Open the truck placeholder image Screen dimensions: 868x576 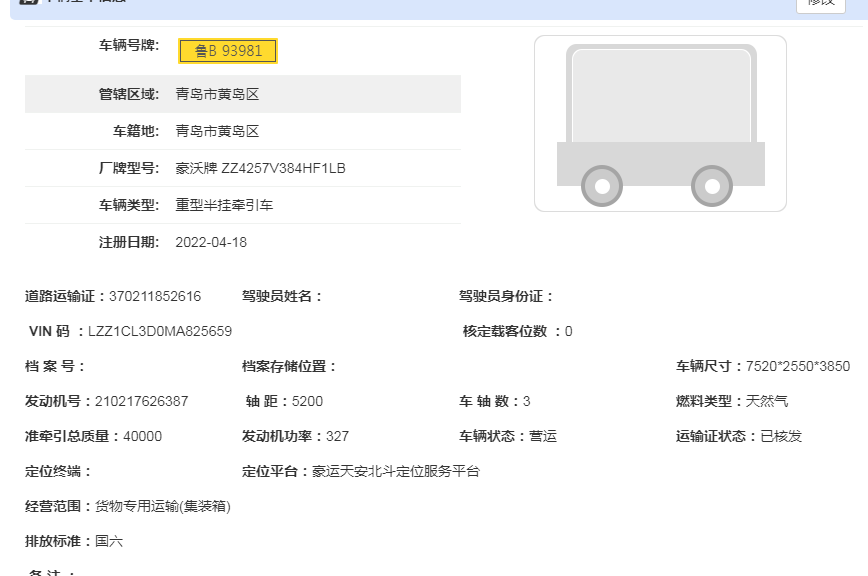(660, 124)
